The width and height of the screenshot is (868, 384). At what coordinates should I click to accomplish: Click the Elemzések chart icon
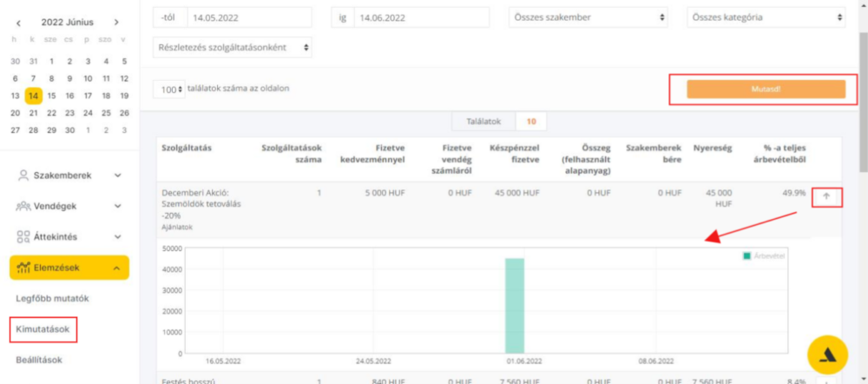pyautogui.click(x=23, y=268)
